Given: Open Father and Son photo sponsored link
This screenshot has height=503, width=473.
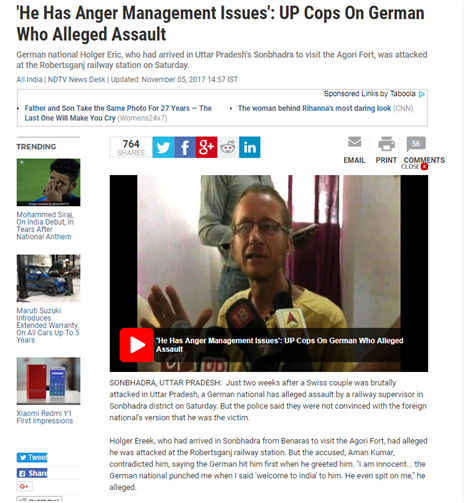Looking at the screenshot, I should pyautogui.click(x=118, y=113).
